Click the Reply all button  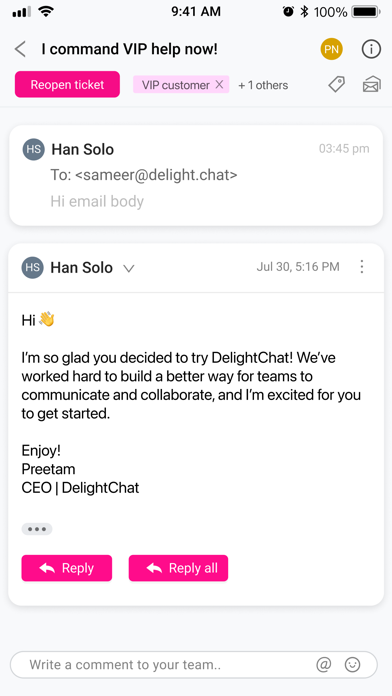178,568
